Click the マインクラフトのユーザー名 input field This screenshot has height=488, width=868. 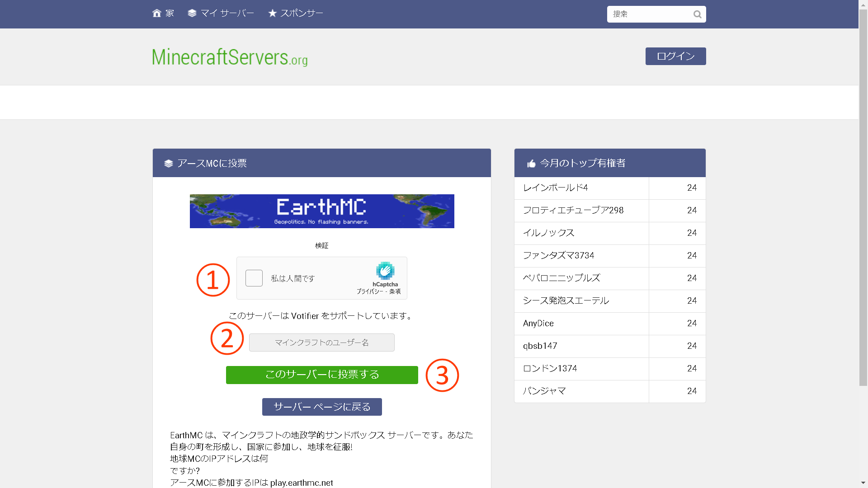tap(321, 342)
